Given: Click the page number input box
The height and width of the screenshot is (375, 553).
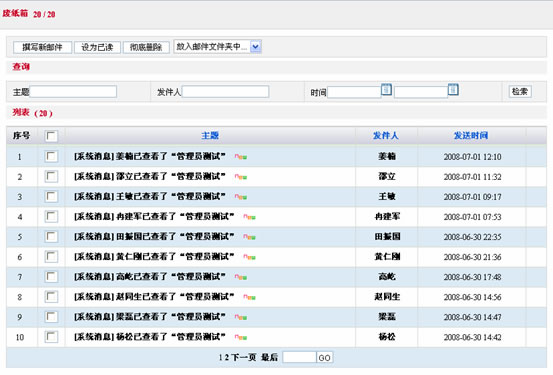Looking at the screenshot, I should coord(299,358).
